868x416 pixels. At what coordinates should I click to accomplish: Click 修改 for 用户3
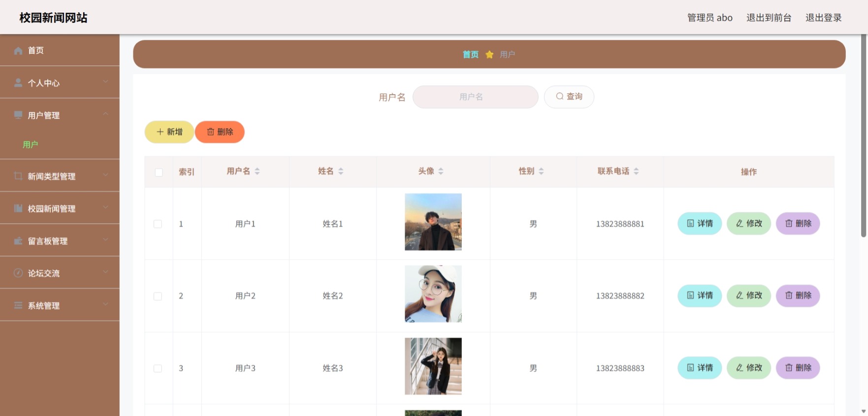pyautogui.click(x=749, y=368)
